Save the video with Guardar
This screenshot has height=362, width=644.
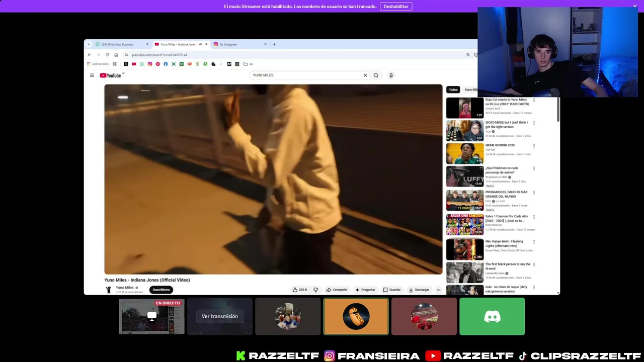tap(392, 290)
